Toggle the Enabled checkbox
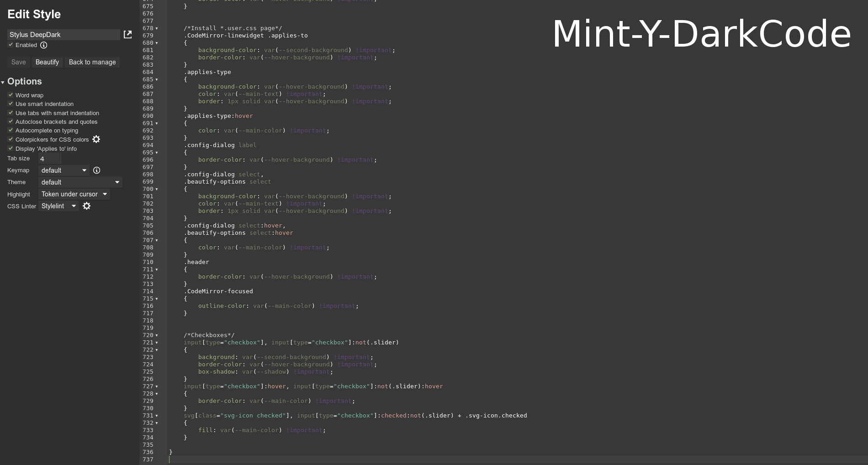 (x=11, y=45)
